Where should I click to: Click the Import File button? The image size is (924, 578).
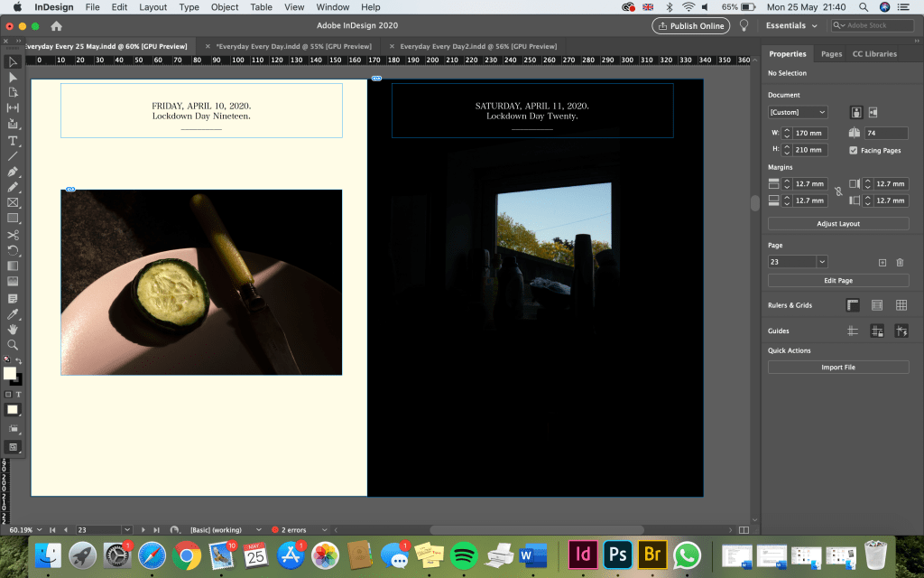tap(838, 368)
